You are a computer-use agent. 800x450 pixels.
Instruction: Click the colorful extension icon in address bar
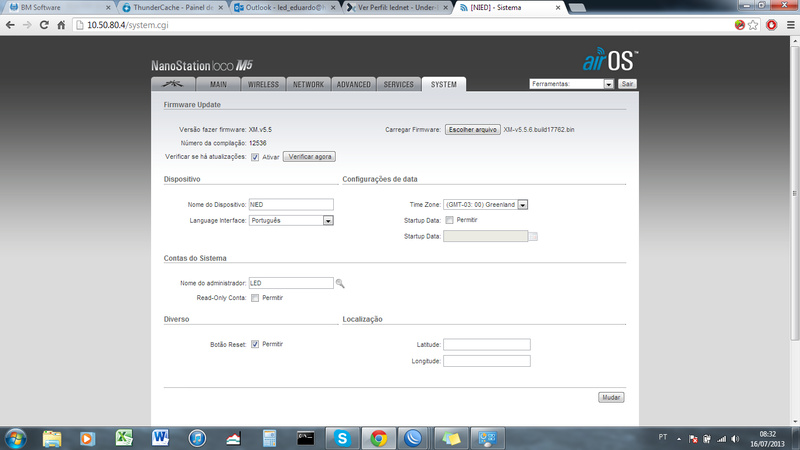click(739, 25)
